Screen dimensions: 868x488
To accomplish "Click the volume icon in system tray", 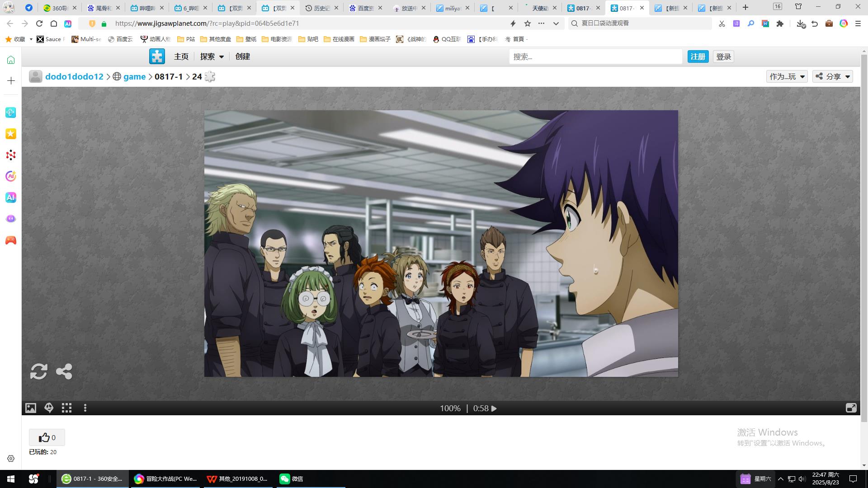I will pos(802,479).
